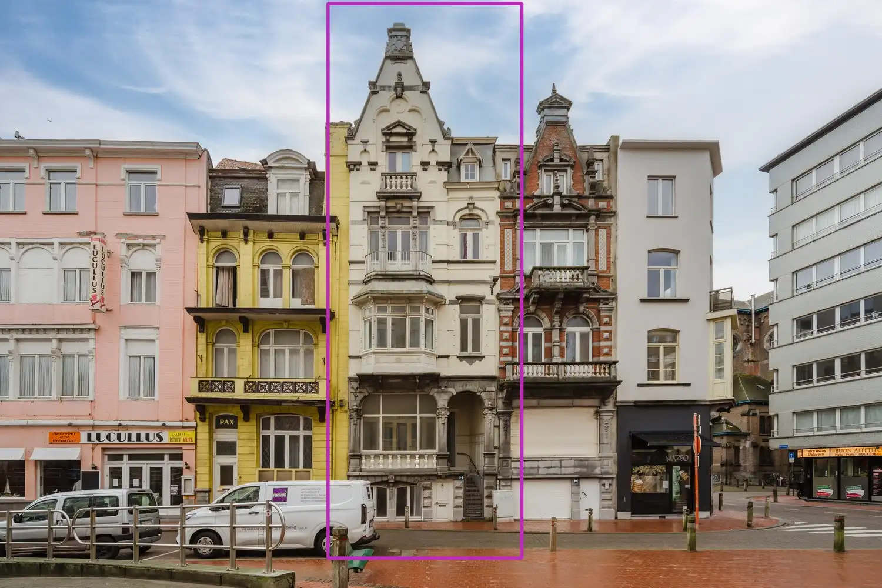Screen dimensions: 882x588
Task: Click the white front door of highlighted house
Action: click(x=442, y=500)
